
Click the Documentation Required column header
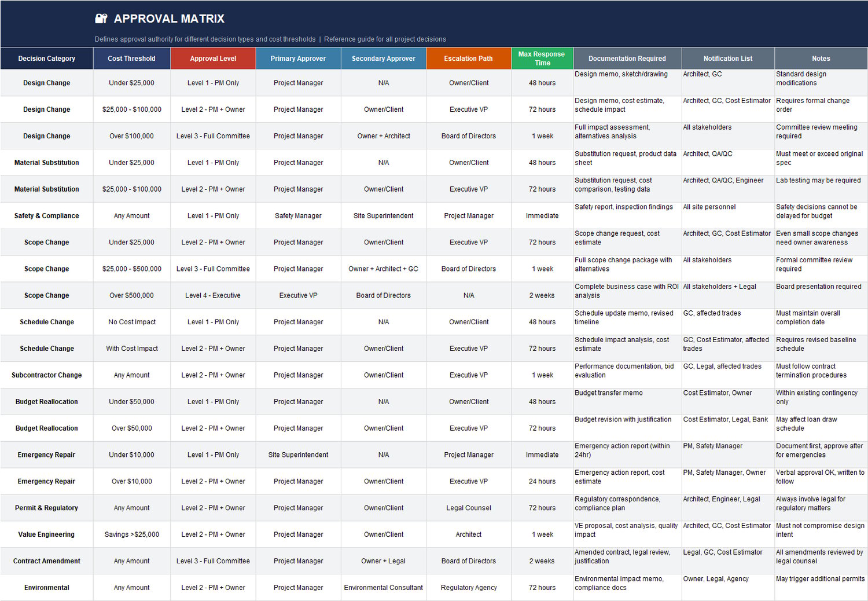pyautogui.click(x=627, y=58)
